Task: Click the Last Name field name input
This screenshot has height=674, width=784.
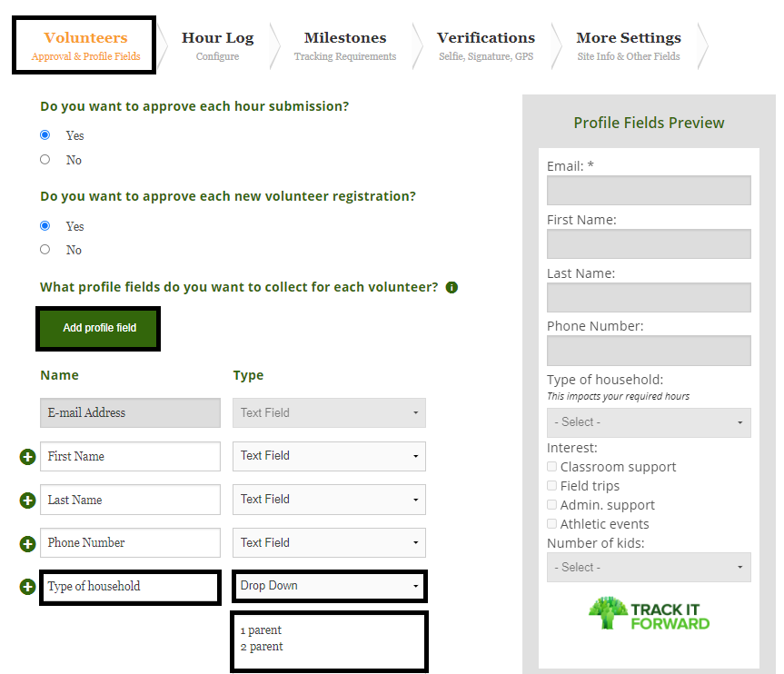Action: [x=130, y=500]
